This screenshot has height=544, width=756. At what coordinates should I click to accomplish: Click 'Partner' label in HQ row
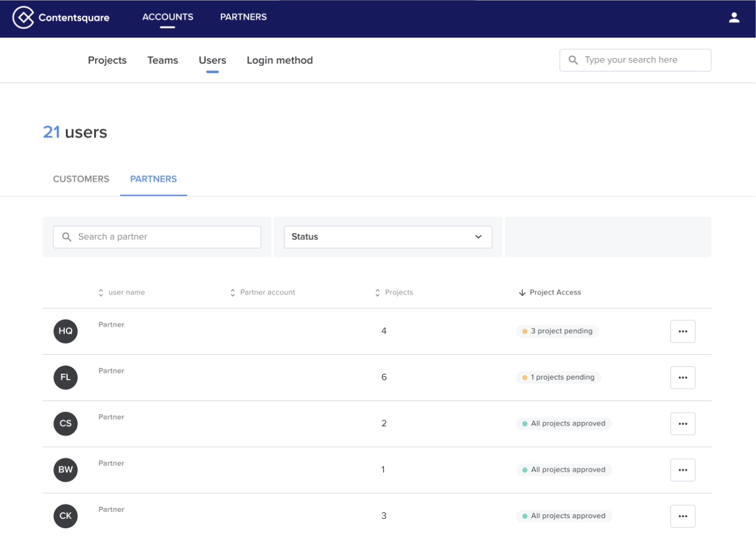112,324
